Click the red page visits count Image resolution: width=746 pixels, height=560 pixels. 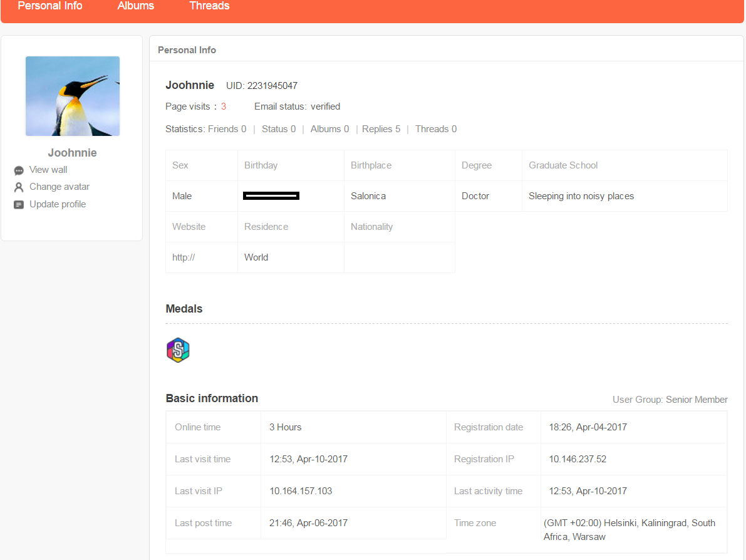pyautogui.click(x=224, y=106)
